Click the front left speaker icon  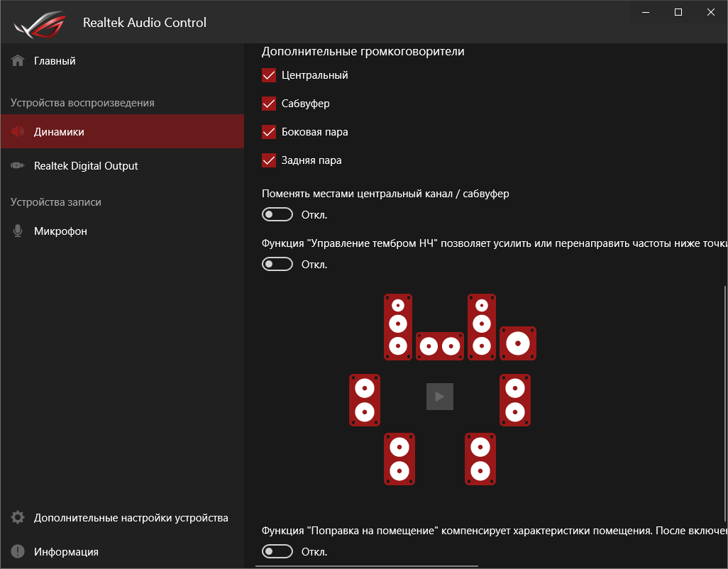(x=398, y=326)
